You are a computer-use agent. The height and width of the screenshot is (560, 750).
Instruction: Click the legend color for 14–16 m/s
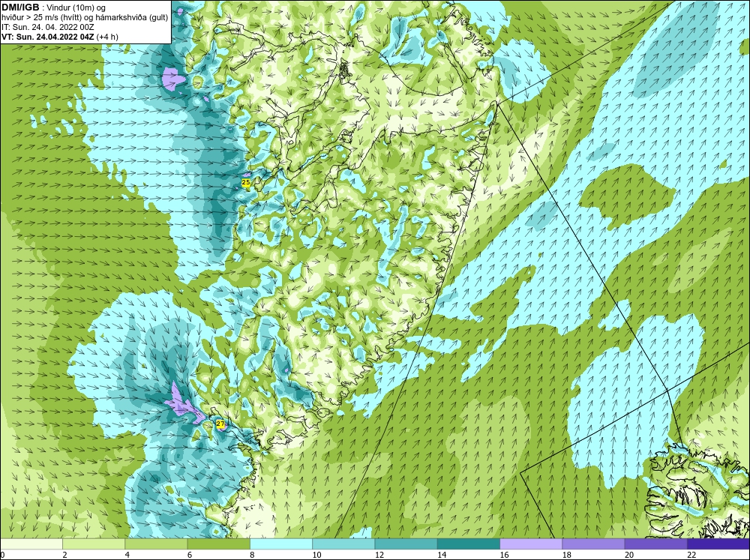click(x=468, y=544)
